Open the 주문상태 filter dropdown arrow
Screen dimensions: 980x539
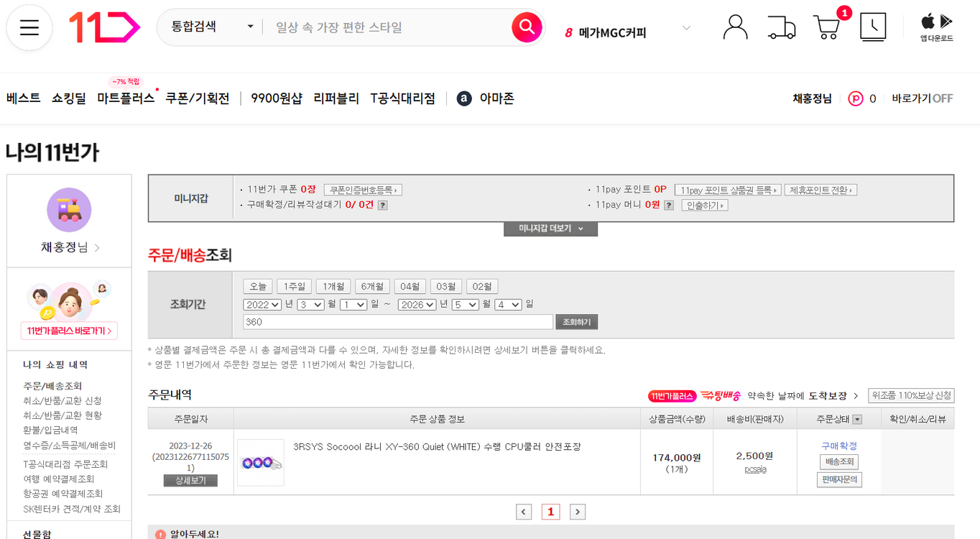tap(857, 420)
